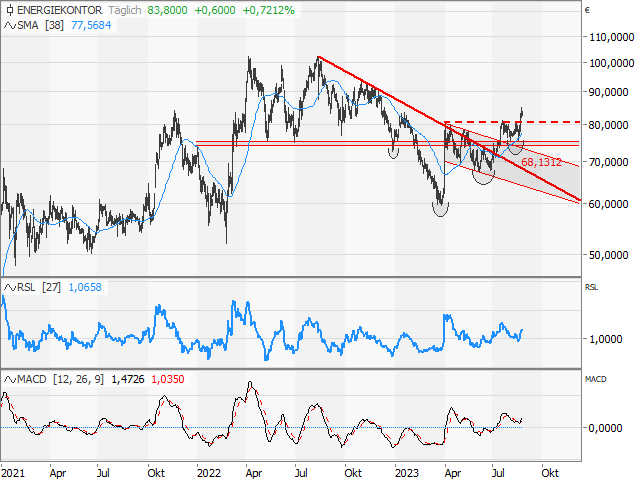Image resolution: width=640 pixels, height=480 pixels.
Task: Click the percent change +0,7212%
Action: (269, 10)
